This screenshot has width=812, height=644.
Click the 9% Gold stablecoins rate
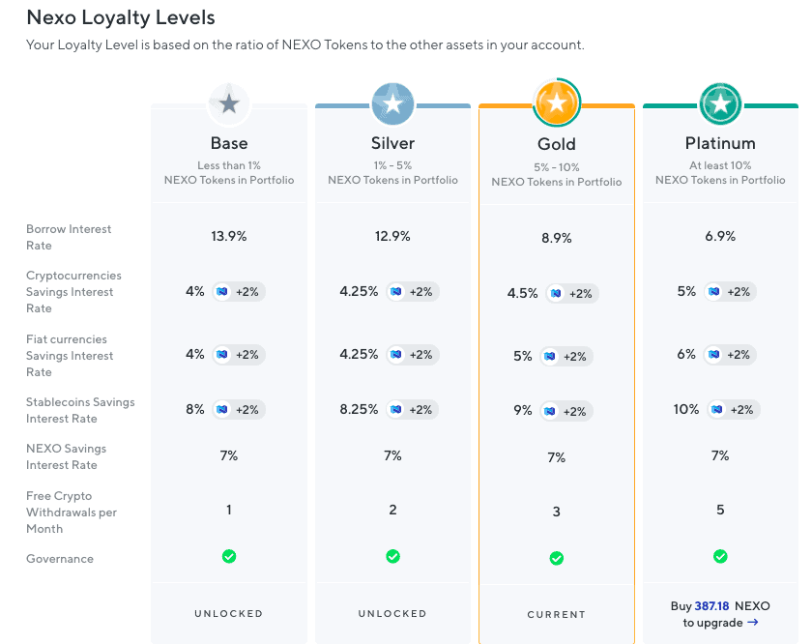[523, 411]
